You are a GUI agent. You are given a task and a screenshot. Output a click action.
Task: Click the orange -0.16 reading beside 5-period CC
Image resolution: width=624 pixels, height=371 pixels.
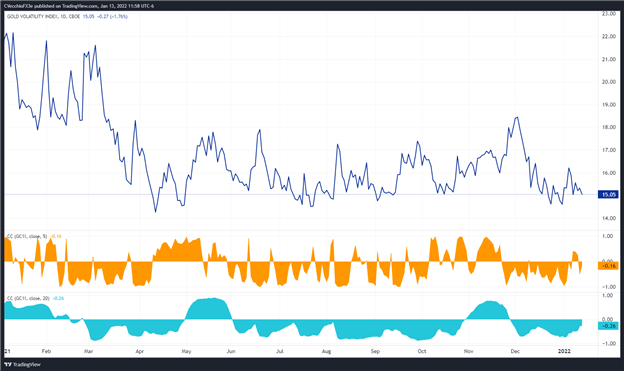tap(56, 236)
